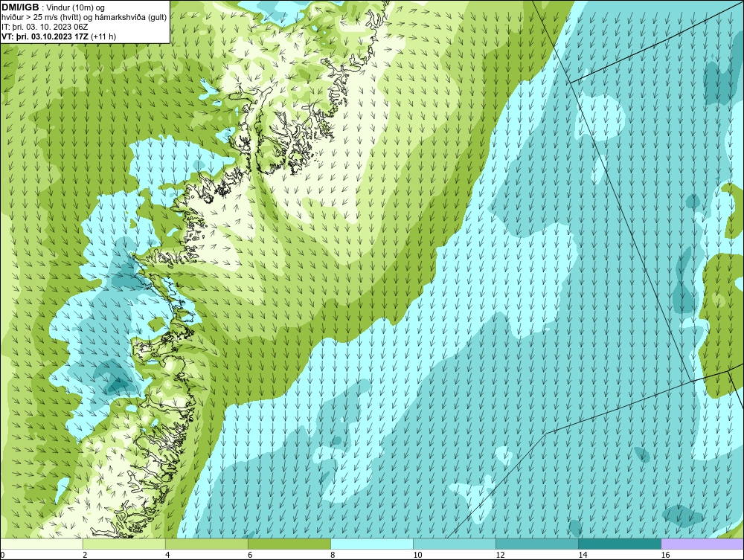Click the DMI/IGB title text
Viewport: 744px width, 560px height.
tap(20, 7)
